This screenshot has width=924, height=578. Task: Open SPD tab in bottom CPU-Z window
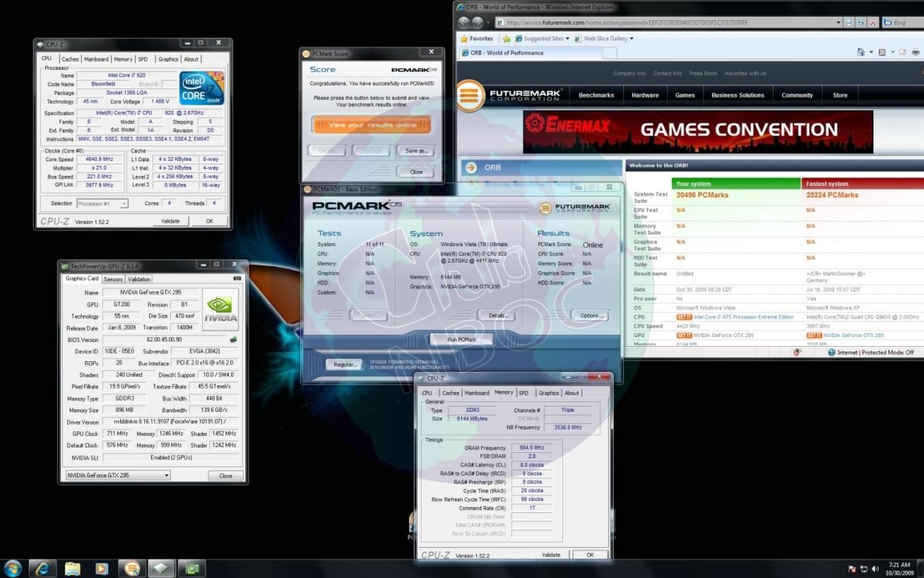pyautogui.click(x=523, y=393)
